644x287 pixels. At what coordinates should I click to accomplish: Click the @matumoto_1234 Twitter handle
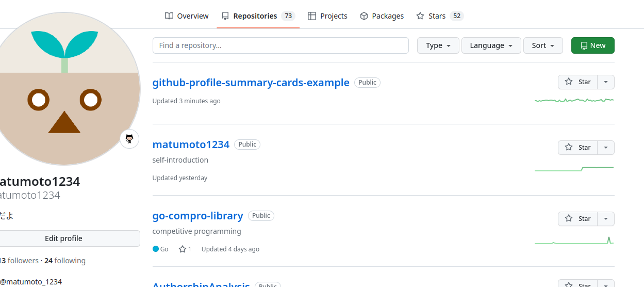(x=31, y=282)
